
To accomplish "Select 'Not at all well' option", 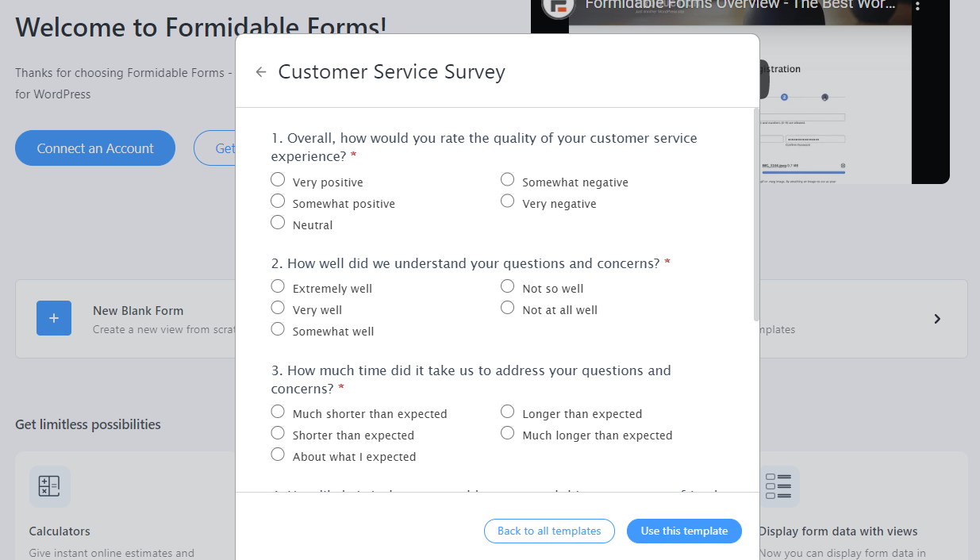I will click(x=507, y=307).
